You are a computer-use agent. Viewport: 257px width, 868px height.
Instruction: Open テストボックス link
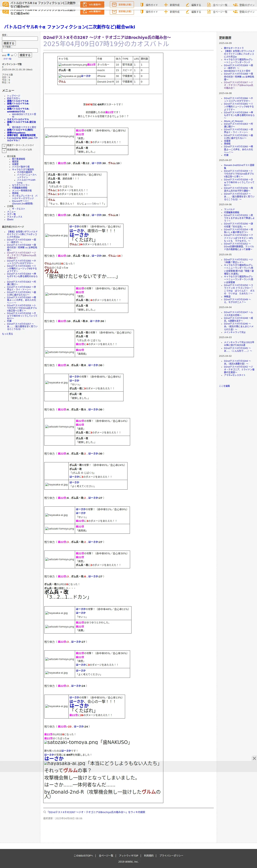(14, 217)
